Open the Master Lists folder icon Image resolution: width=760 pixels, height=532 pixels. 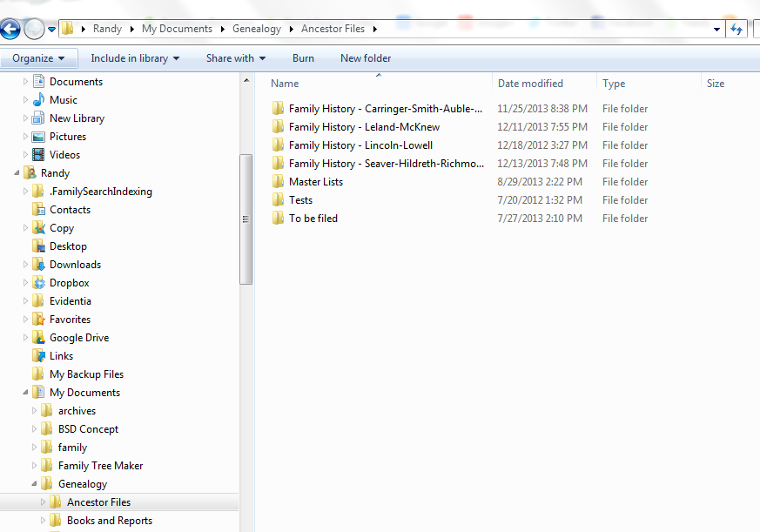coord(277,181)
